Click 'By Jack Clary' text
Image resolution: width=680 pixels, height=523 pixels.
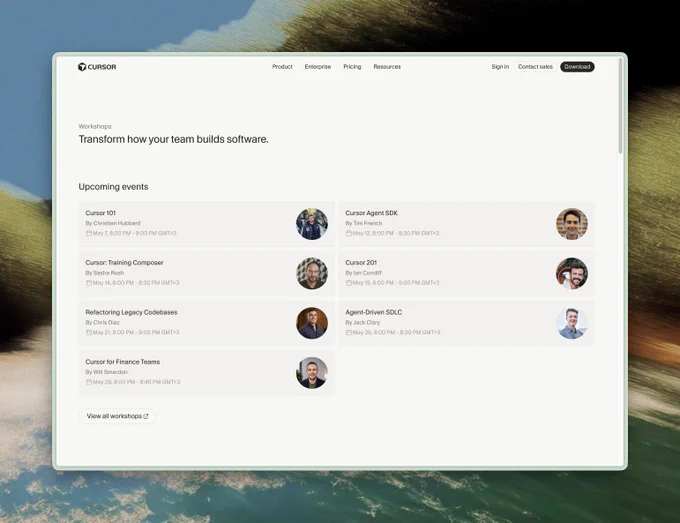[x=363, y=323]
